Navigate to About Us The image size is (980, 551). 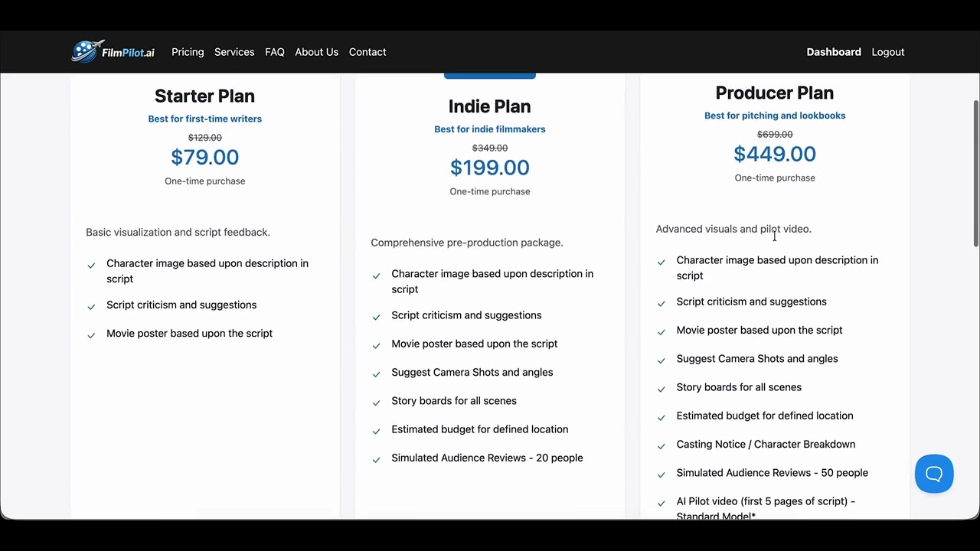316,52
